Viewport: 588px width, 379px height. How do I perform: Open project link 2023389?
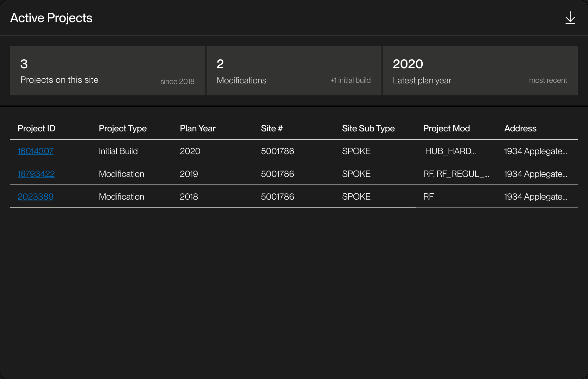click(x=35, y=196)
